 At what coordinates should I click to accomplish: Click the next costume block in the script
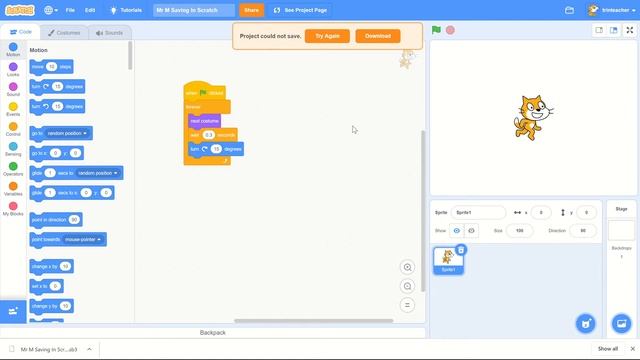204,121
